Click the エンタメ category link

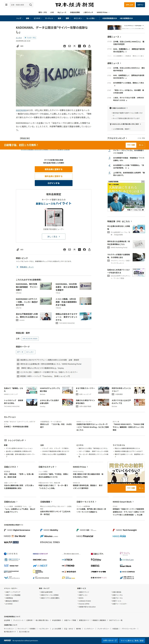[x=19, y=38]
